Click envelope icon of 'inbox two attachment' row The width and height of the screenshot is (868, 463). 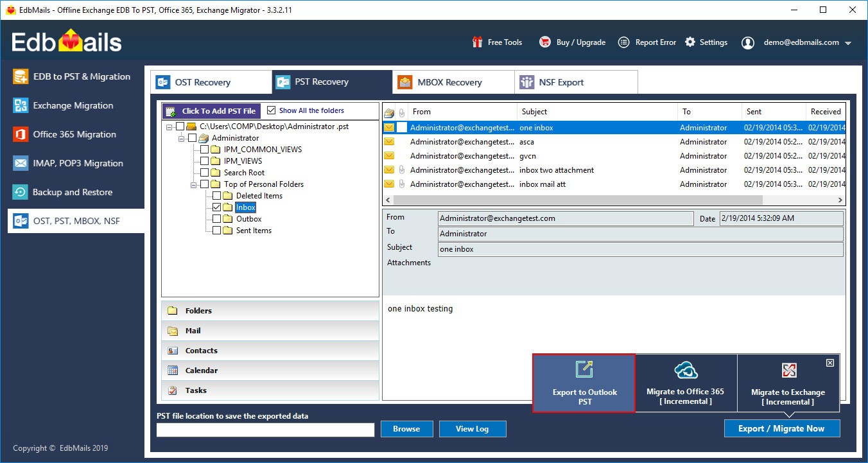[x=389, y=170]
